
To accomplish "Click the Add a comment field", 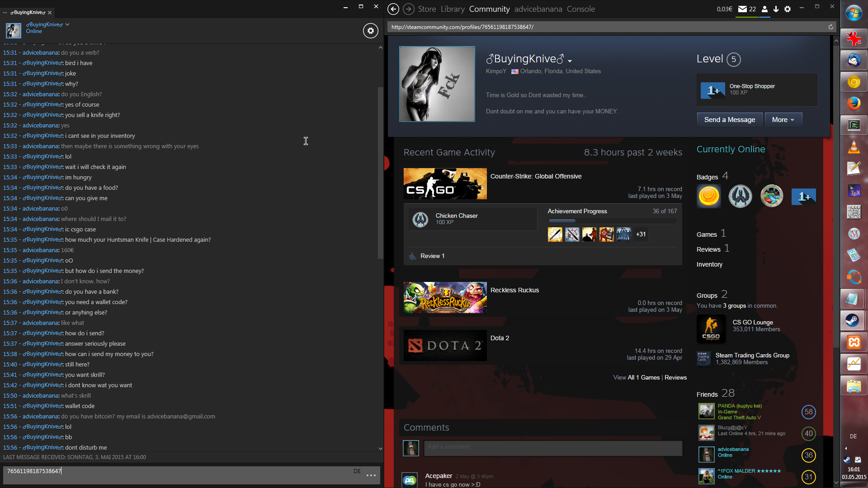I will click(552, 447).
